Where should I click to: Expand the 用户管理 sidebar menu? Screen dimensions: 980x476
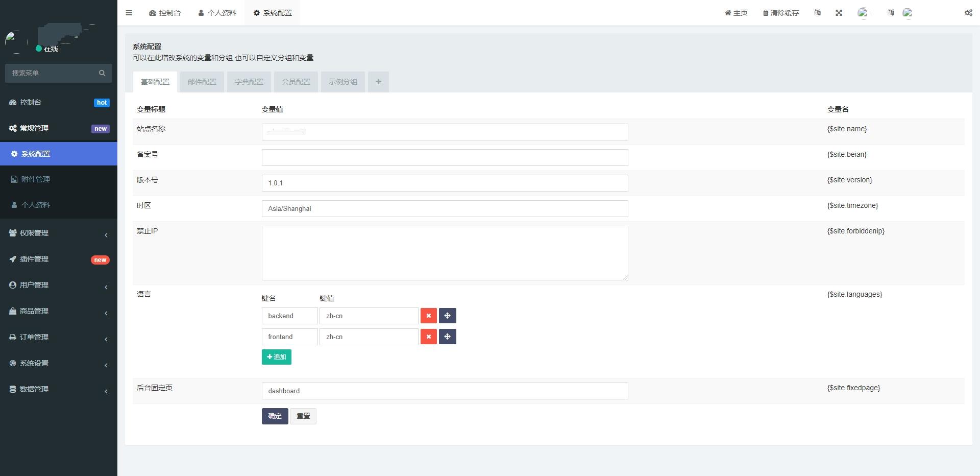point(59,285)
